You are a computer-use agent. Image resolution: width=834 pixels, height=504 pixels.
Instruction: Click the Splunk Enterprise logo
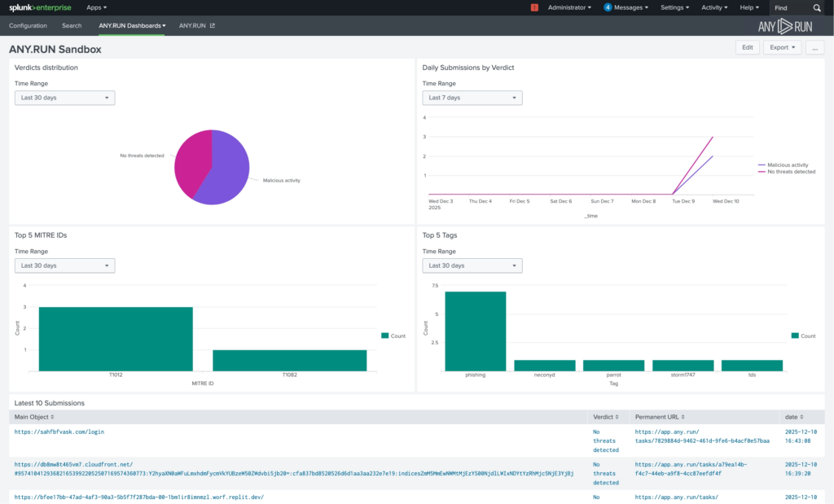click(x=41, y=7)
